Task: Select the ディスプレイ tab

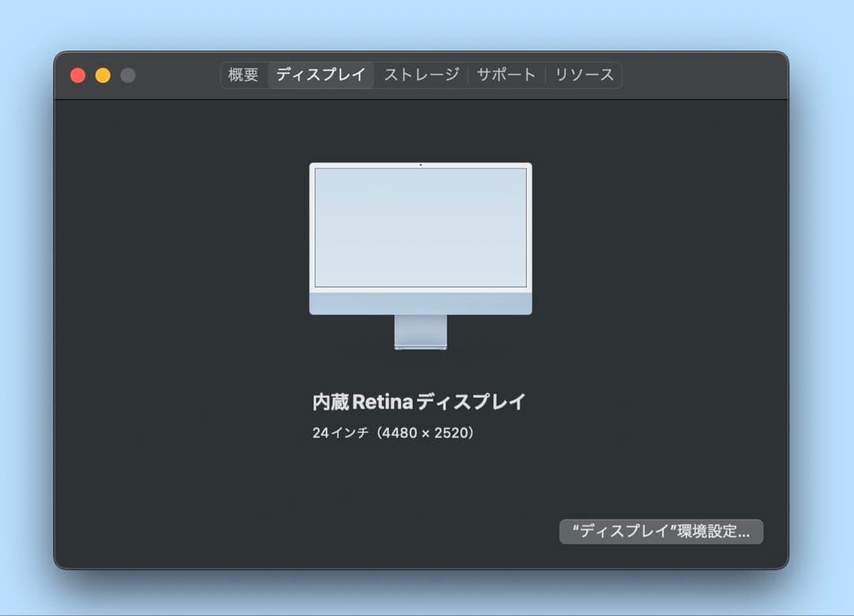Action: [x=321, y=74]
